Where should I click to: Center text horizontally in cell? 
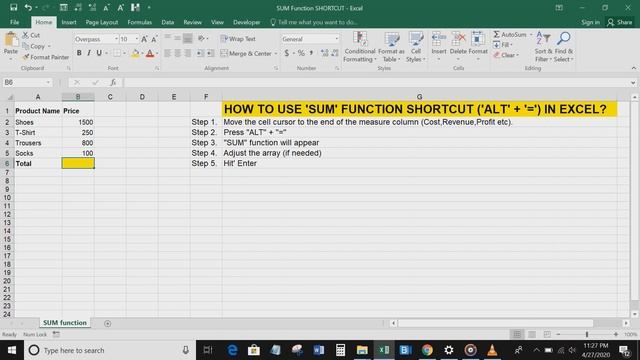click(178, 53)
